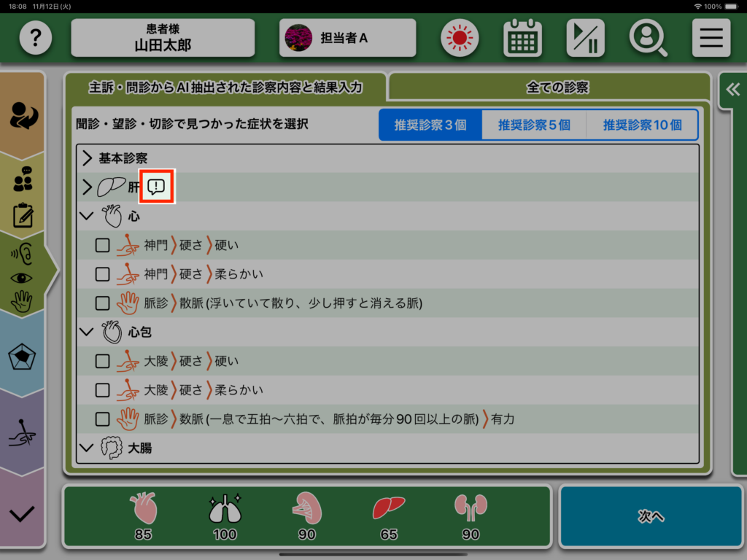Switch to the 全ての診察 tab

click(557, 87)
